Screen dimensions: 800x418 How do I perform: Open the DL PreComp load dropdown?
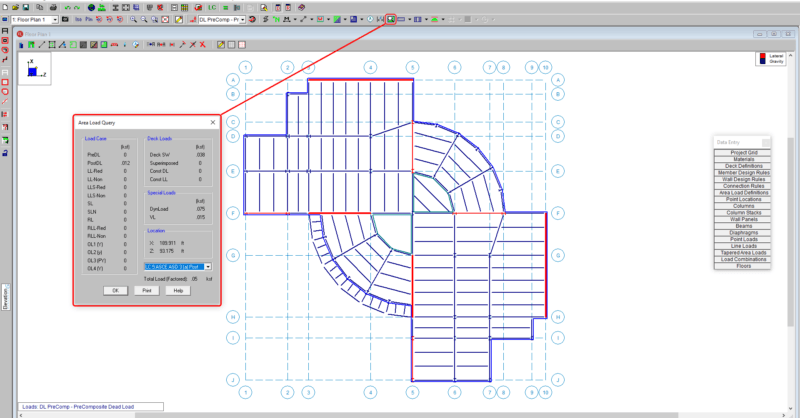240,19
